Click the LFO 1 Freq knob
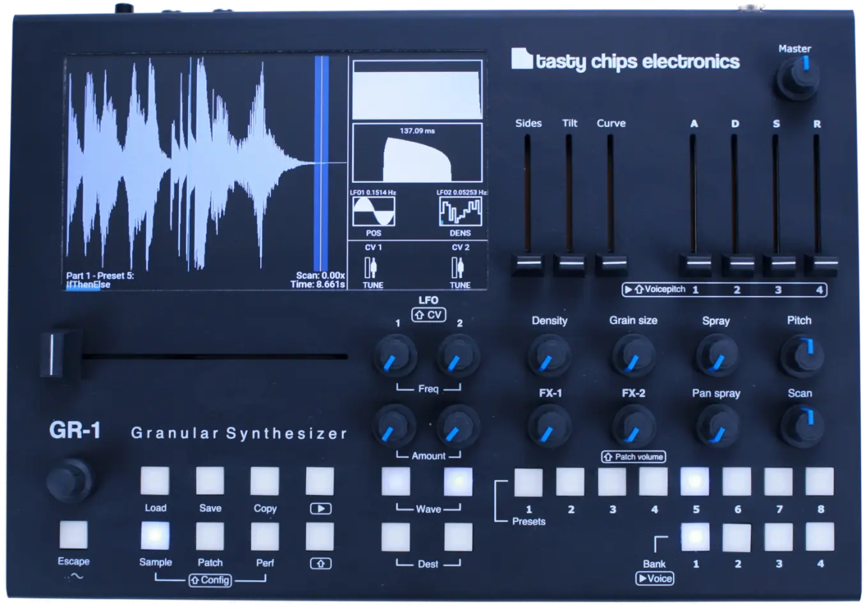868x607 pixels. [395, 355]
